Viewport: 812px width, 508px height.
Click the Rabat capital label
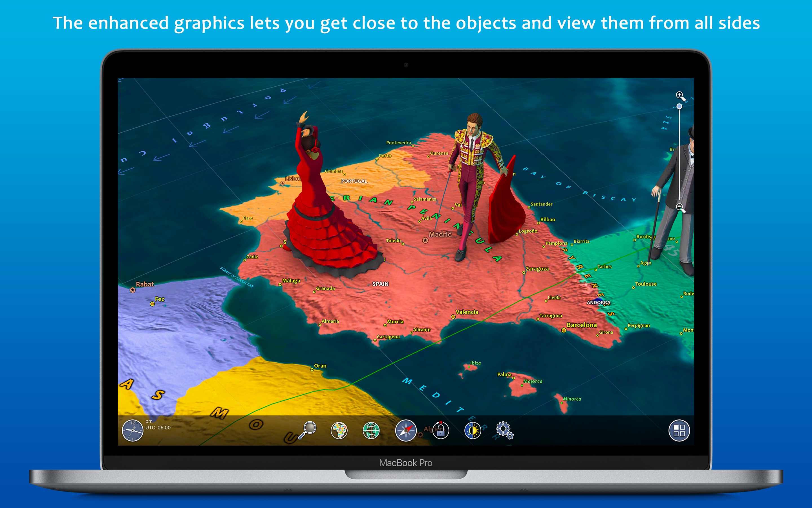(145, 284)
